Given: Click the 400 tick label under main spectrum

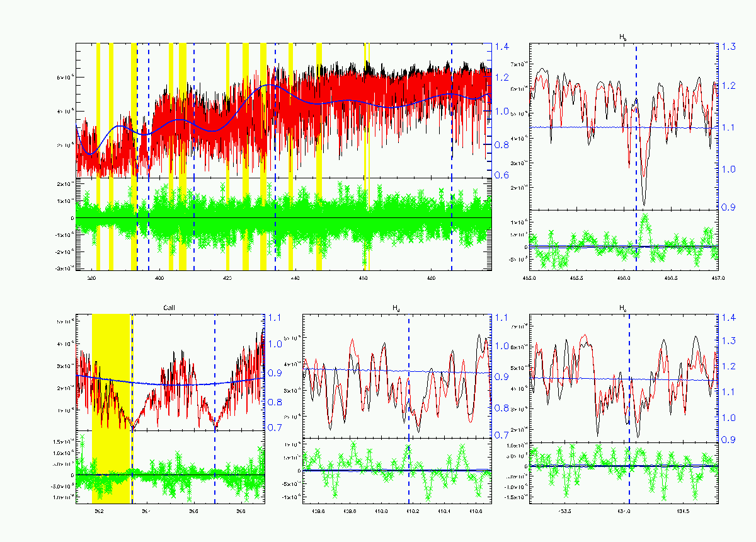Looking at the screenshot, I should tap(159, 277).
